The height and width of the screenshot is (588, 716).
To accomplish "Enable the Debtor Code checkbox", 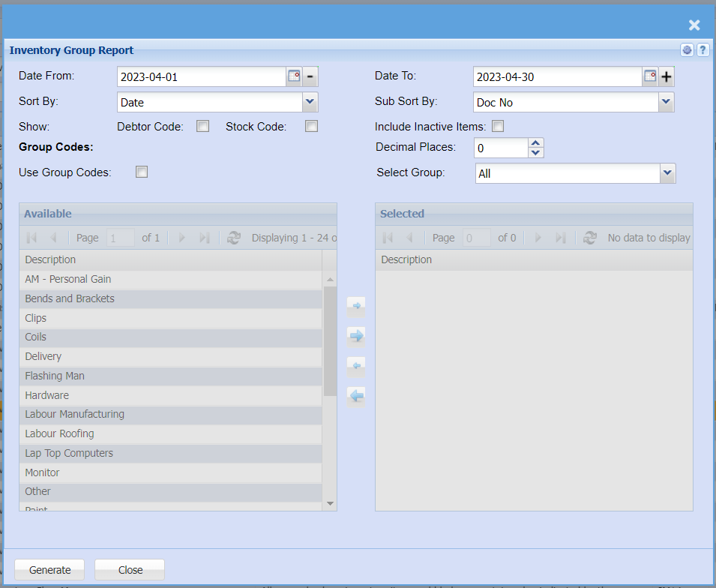I will click(202, 127).
